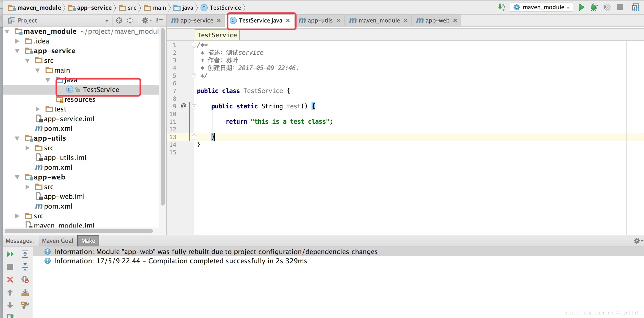Collapse app-web module node
Image resolution: width=644 pixels, height=318 pixels.
[x=17, y=177]
